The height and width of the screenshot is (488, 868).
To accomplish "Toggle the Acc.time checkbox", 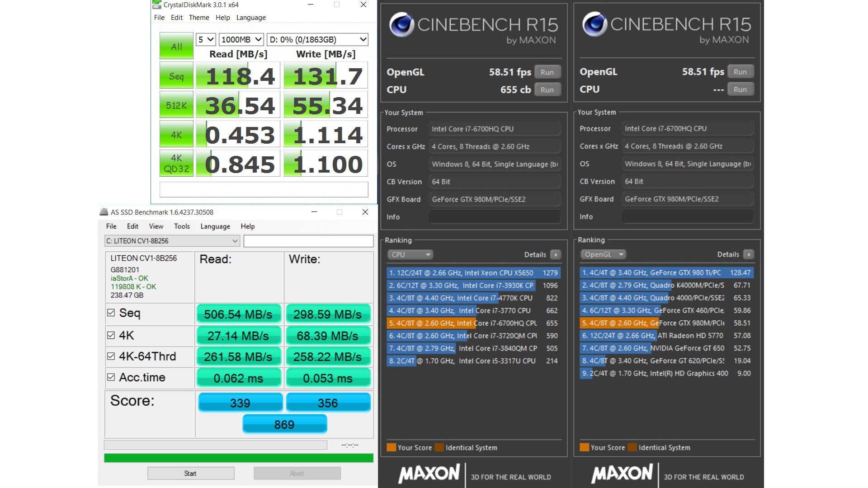I will pyautogui.click(x=111, y=377).
